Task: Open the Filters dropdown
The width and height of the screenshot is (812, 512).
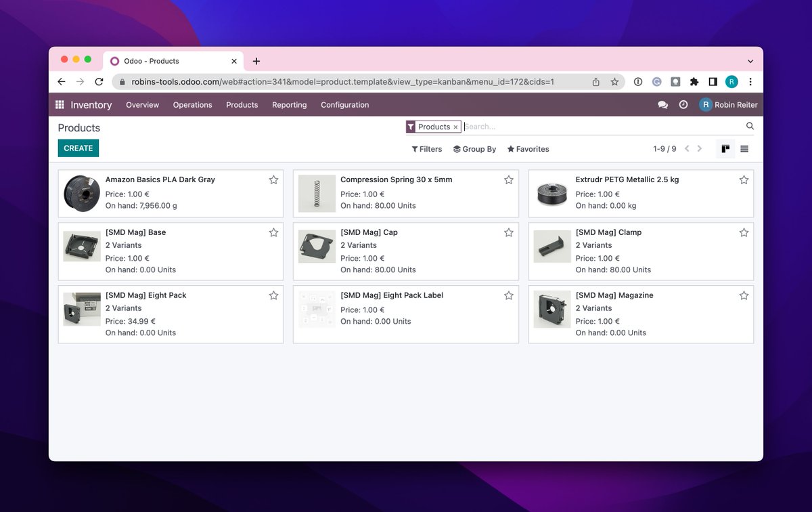Action: pos(426,149)
